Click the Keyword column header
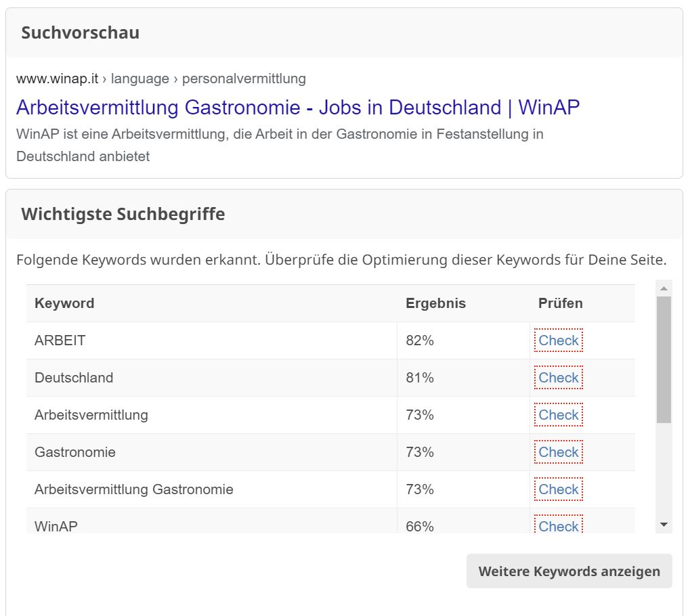 click(64, 303)
